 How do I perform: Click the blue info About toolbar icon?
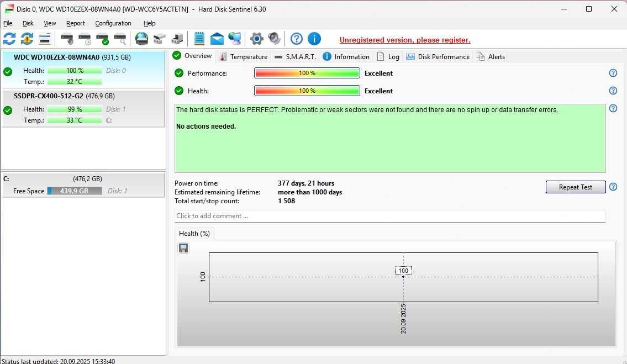tap(314, 39)
